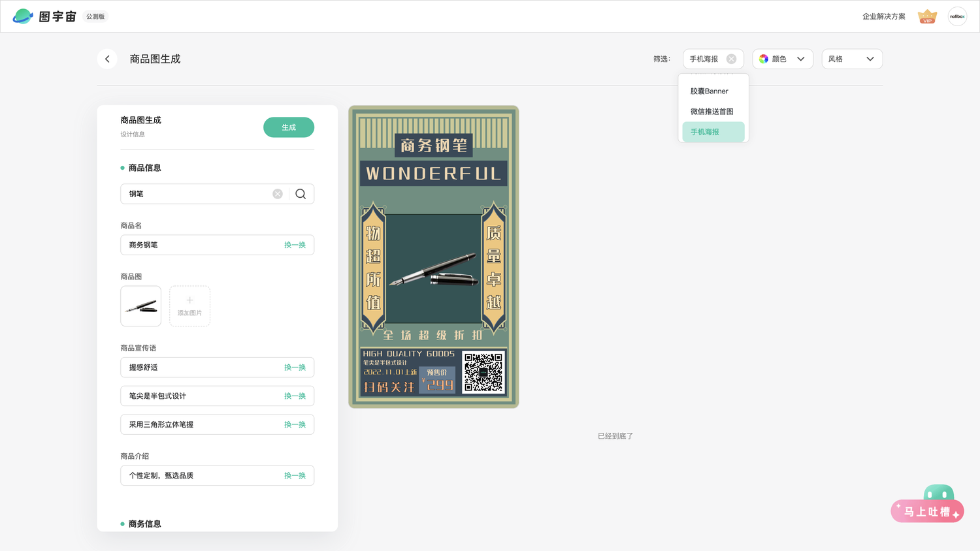The width and height of the screenshot is (980, 551).
Task: Select 微信推送首图 from the filter menu
Action: 713,112
